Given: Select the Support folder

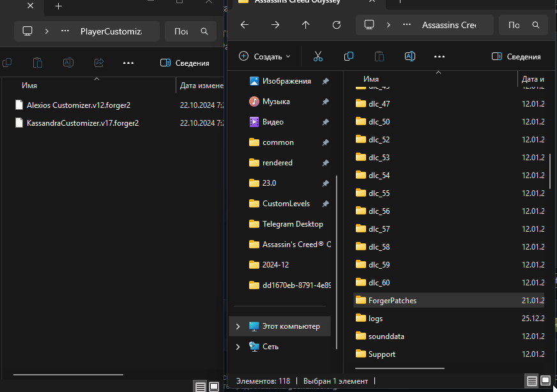Looking at the screenshot, I should click(382, 354).
